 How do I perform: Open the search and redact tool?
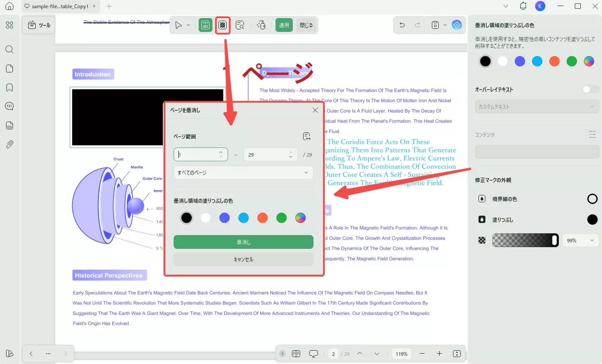point(240,25)
